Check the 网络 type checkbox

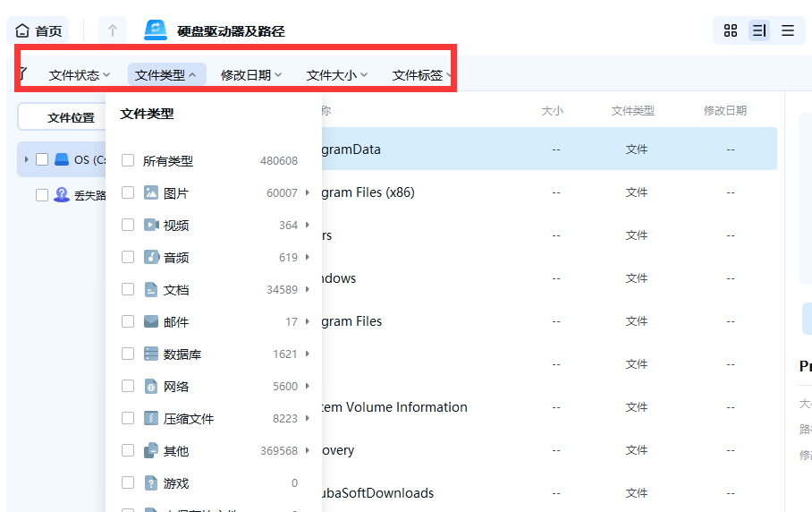pyautogui.click(x=128, y=386)
